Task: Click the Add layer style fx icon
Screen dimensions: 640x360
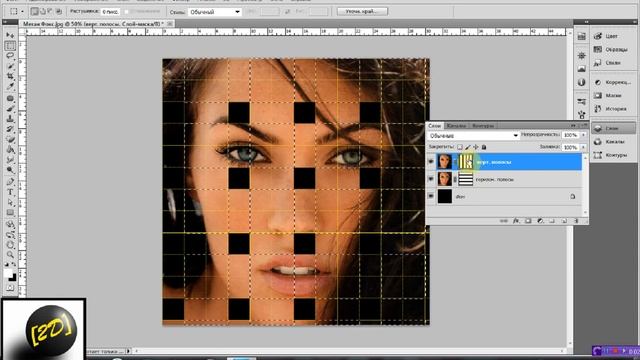Action: (516, 221)
